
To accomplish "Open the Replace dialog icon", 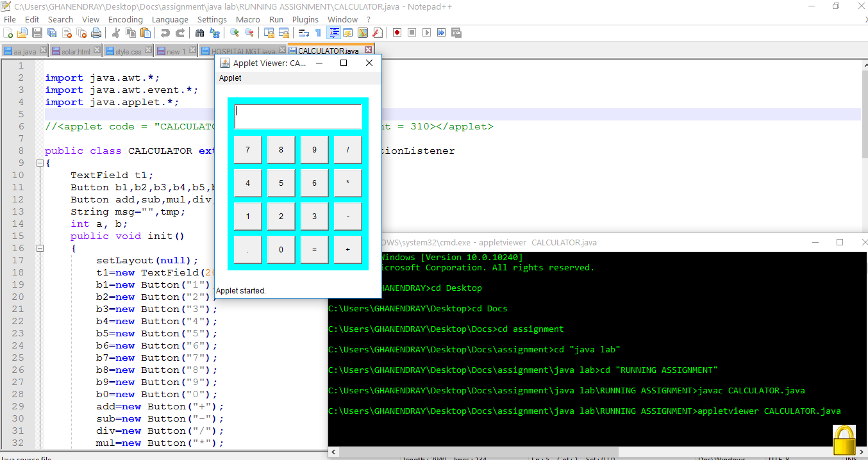I will pyautogui.click(x=215, y=33).
